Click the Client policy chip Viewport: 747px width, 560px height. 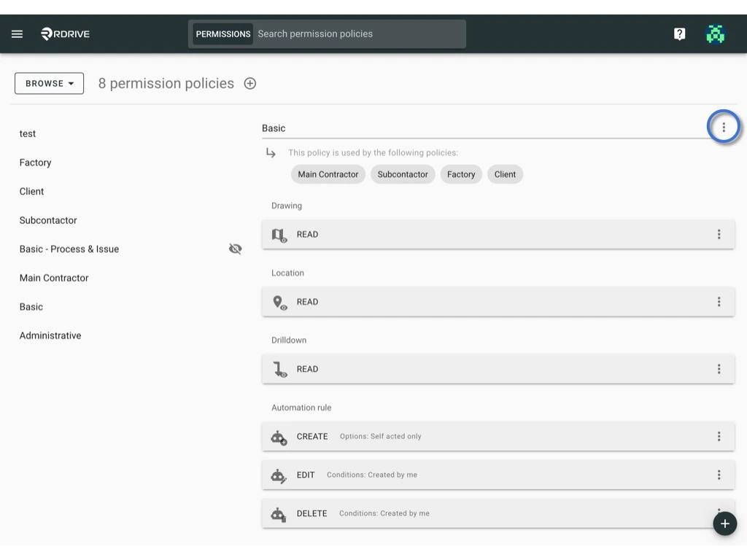click(505, 174)
